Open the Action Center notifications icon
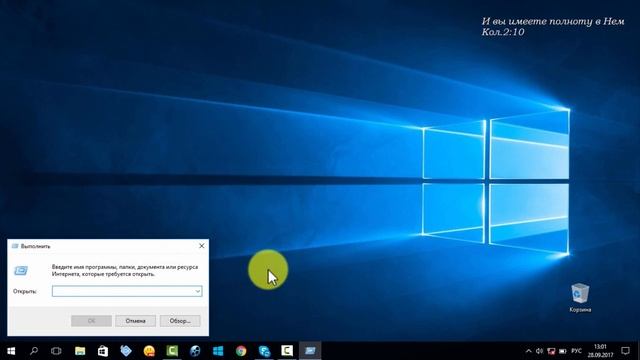This screenshot has height=360, width=640. 625,351
